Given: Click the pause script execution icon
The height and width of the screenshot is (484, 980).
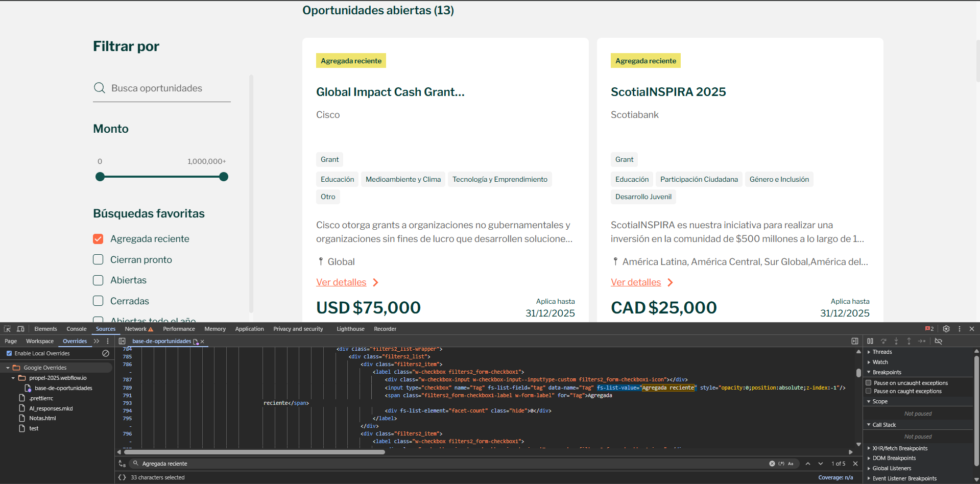Looking at the screenshot, I should pyautogui.click(x=870, y=341).
